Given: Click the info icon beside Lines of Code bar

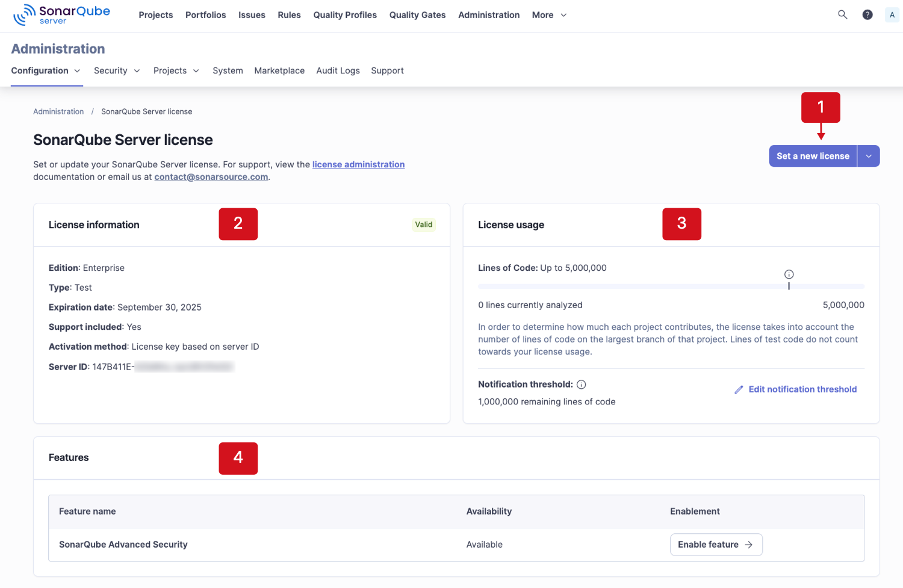Looking at the screenshot, I should click(x=789, y=274).
